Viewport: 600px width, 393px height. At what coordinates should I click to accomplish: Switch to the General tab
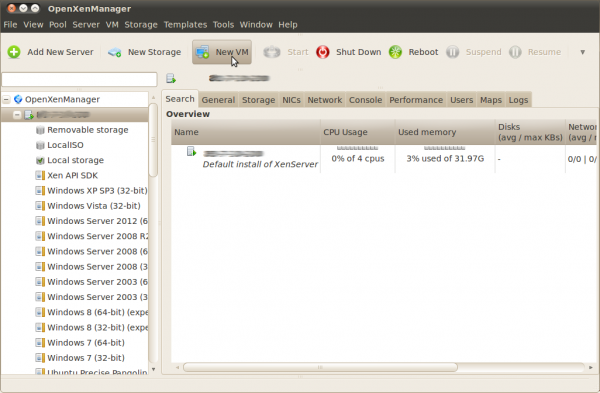(218, 100)
